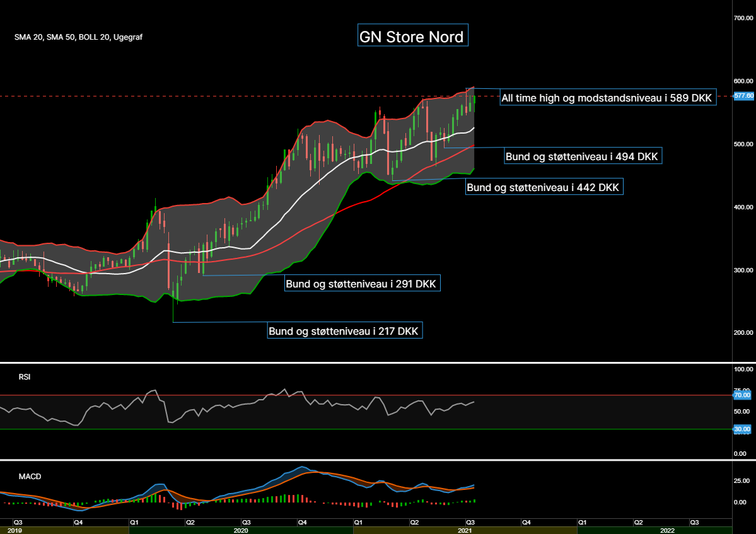Click the 2019 year marker on timeline
The width and height of the screenshot is (756, 534).
point(15,530)
